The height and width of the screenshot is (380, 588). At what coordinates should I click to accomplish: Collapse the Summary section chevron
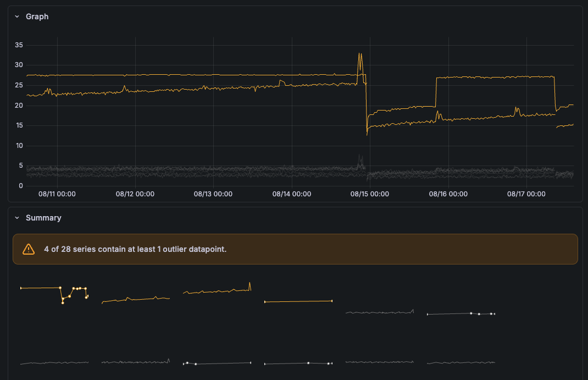pyautogui.click(x=17, y=218)
